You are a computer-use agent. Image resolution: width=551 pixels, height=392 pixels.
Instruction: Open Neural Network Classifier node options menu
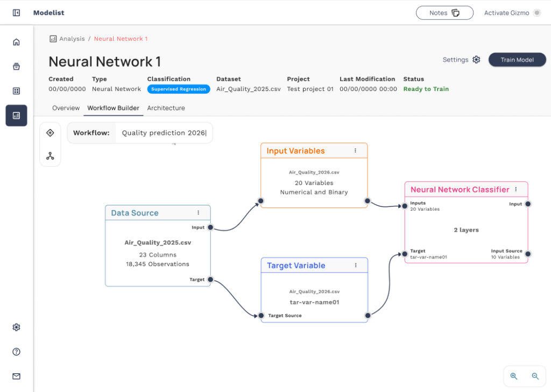(x=515, y=189)
